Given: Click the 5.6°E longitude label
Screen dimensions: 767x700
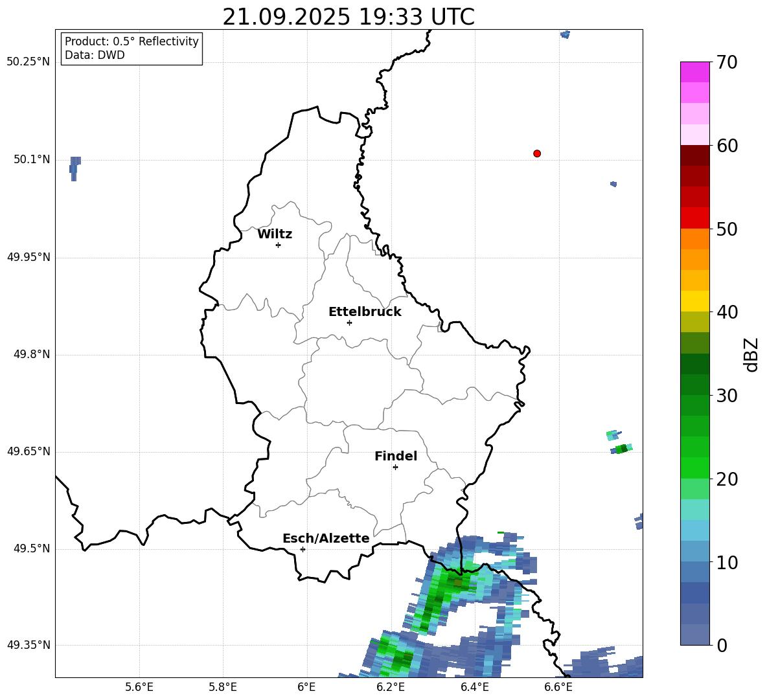Looking at the screenshot, I should coord(139,687).
